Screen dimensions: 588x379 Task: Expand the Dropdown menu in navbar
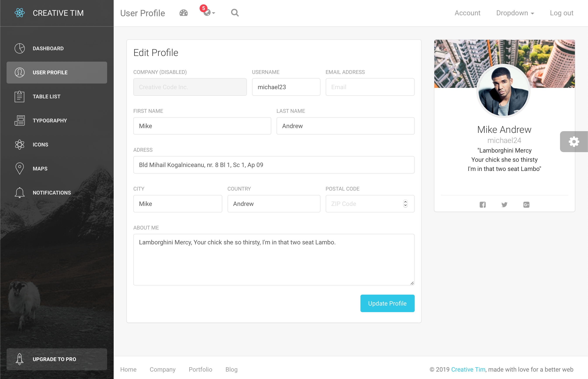pyautogui.click(x=515, y=13)
